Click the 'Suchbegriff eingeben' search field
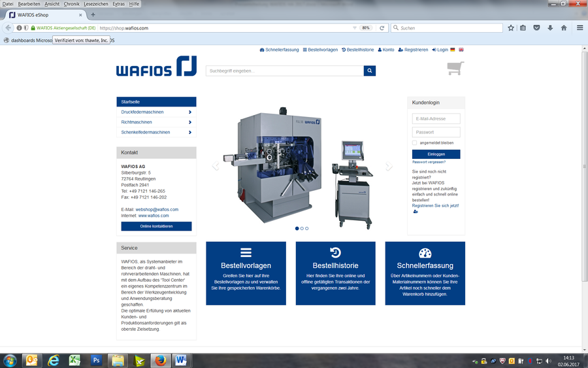Screen dimensions: 588x368 285,71
